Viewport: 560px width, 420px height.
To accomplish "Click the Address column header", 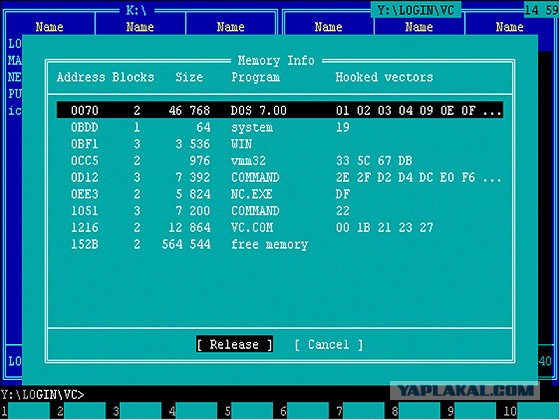I will click(81, 77).
